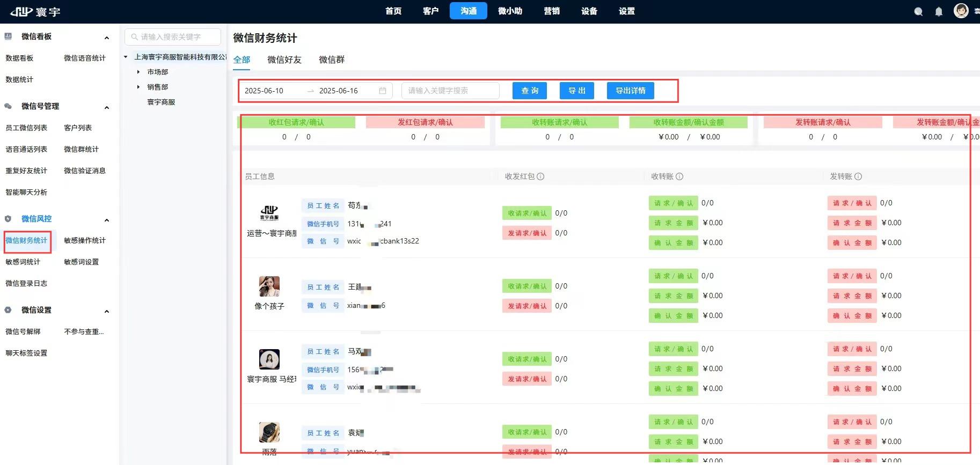Open 数据统计 in sidebar
This screenshot has height=465, width=980.
click(19, 79)
